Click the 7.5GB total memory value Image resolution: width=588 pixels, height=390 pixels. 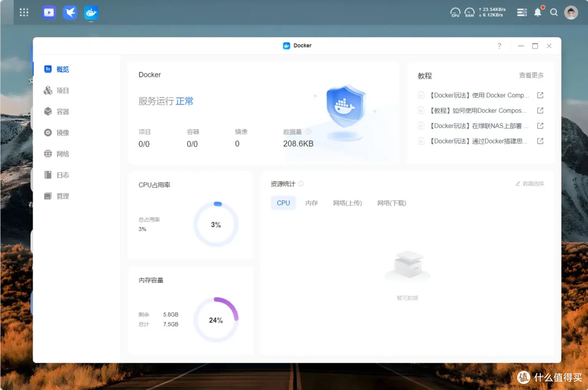pyautogui.click(x=170, y=324)
